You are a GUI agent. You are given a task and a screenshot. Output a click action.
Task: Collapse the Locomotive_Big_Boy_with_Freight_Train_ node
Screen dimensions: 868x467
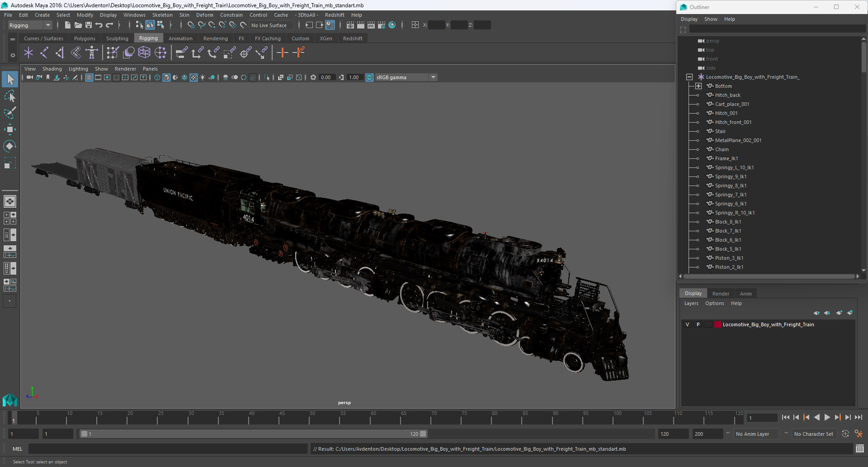point(689,77)
